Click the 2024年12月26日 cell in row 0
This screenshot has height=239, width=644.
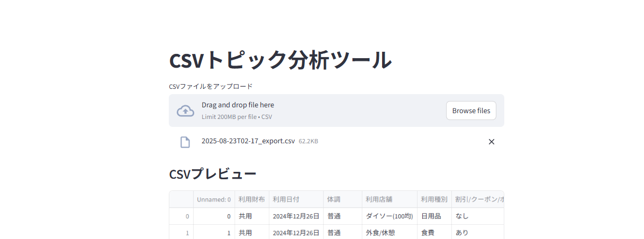tap(296, 216)
